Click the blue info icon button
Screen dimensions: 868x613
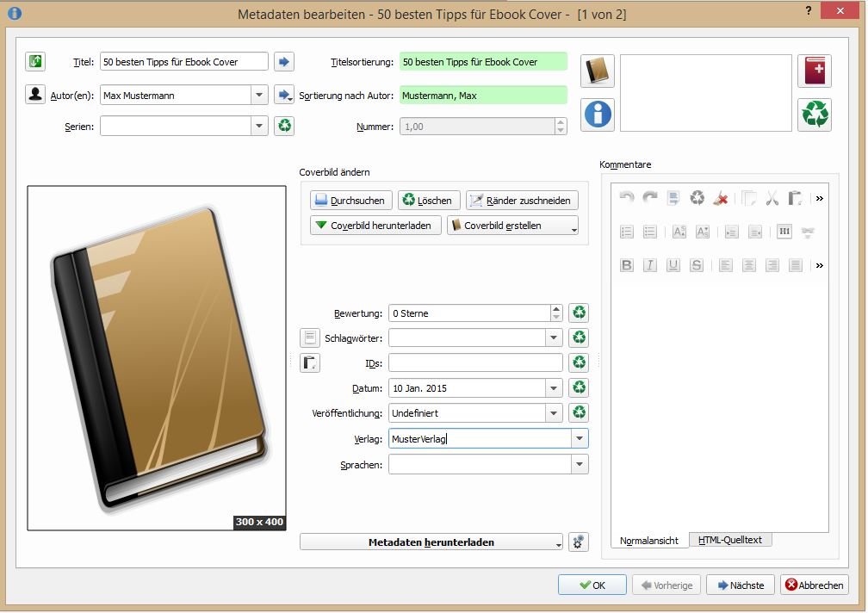598,115
